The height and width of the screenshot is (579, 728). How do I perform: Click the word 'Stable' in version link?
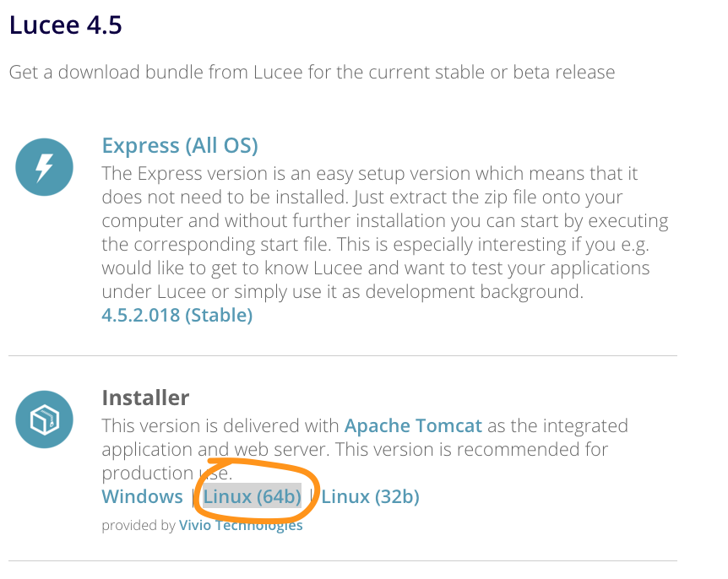pyautogui.click(x=219, y=315)
